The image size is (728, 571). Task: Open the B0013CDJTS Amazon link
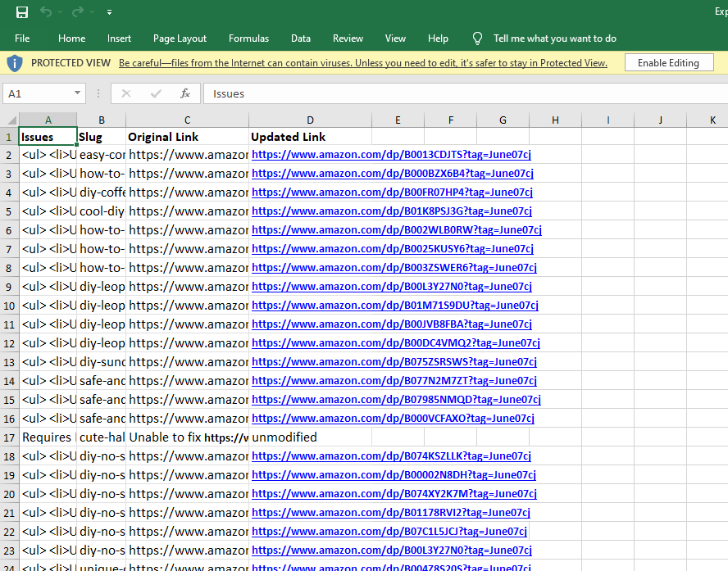(391, 155)
